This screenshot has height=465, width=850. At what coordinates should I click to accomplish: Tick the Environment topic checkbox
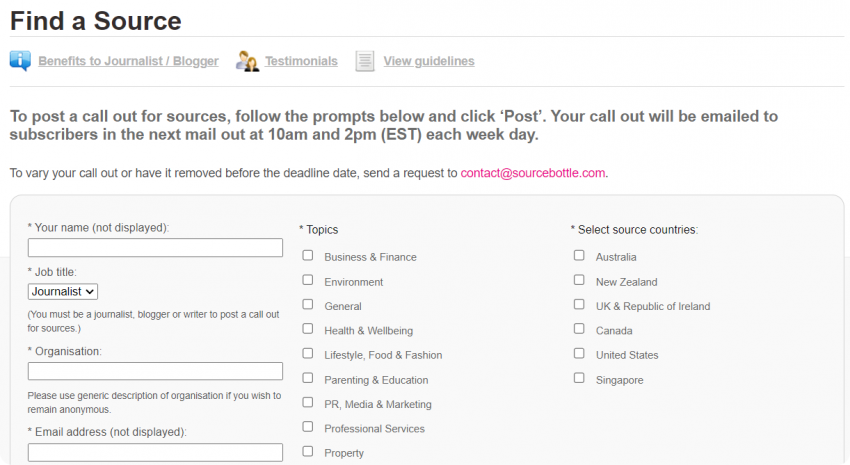pos(308,280)
